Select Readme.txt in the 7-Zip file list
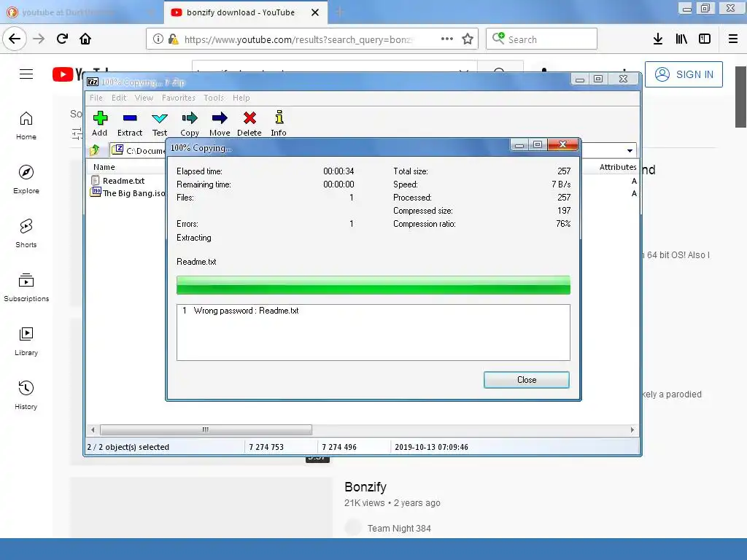The width and height of the screenshot is (747, 560). pyautogui.click(x=123, y=181)
